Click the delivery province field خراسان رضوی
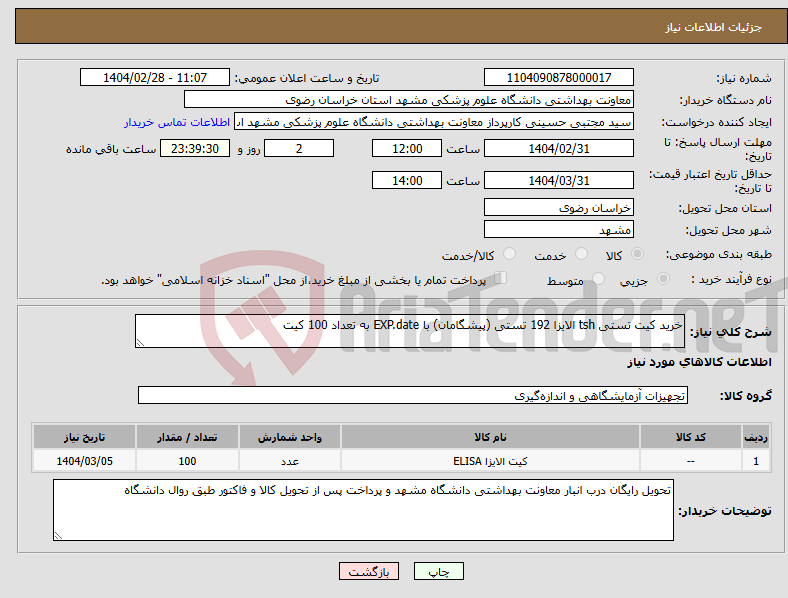Screen dimensions: 788x598 tap(559, 208)
